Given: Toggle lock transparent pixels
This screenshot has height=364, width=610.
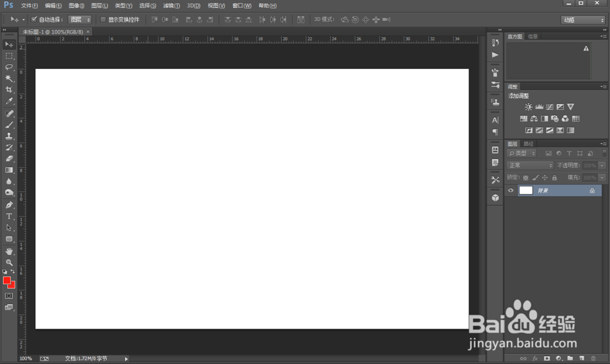Looking at the screenshot, I should (526, 177).
